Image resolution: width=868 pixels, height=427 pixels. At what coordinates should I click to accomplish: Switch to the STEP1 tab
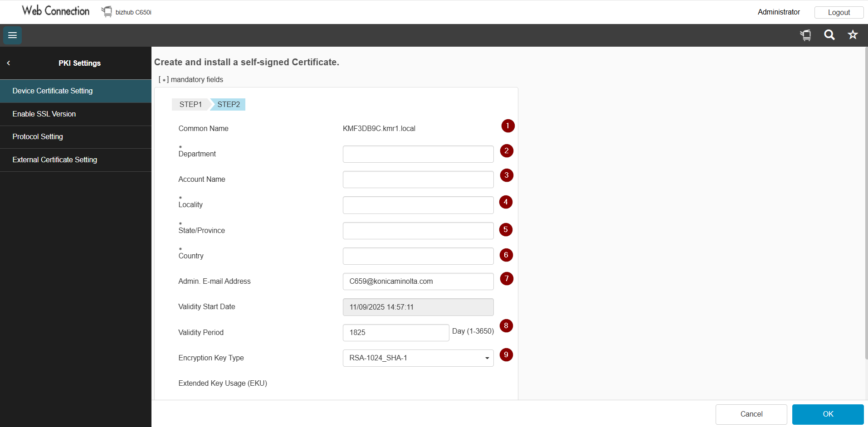(x=190, y=105)
